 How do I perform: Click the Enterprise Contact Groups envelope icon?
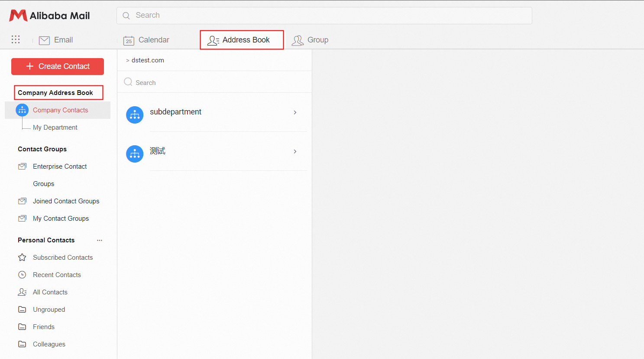coord(22,166)
